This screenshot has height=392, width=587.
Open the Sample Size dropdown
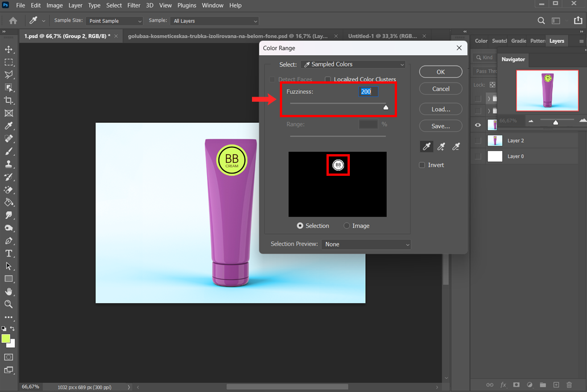pyautogui.click(x=114, y=21)
